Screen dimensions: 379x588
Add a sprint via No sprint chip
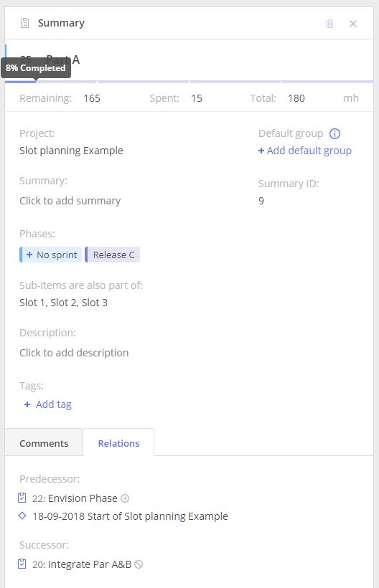pos(51,255)
